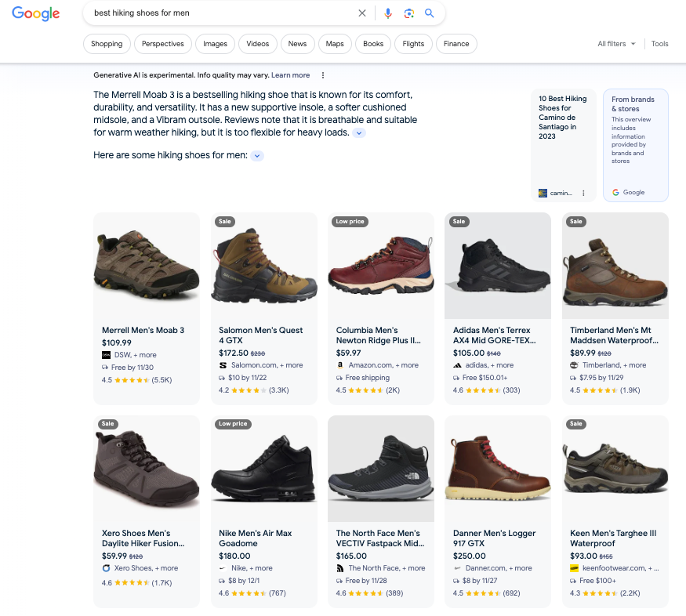
Task: Open the 'From brands & stores' card
Action: point(636,146)
